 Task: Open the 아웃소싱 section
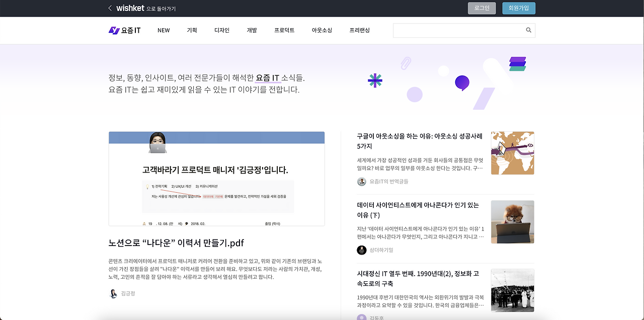320,30
